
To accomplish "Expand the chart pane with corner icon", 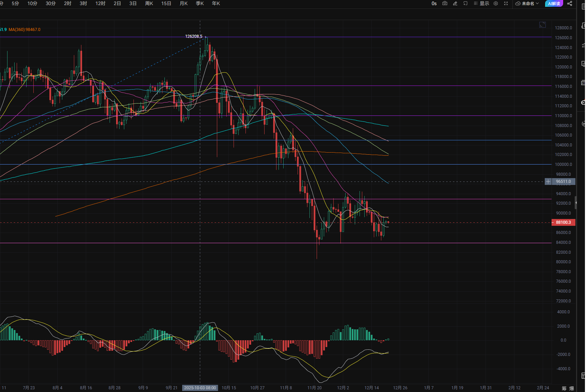I will click(x=542, y=25).
